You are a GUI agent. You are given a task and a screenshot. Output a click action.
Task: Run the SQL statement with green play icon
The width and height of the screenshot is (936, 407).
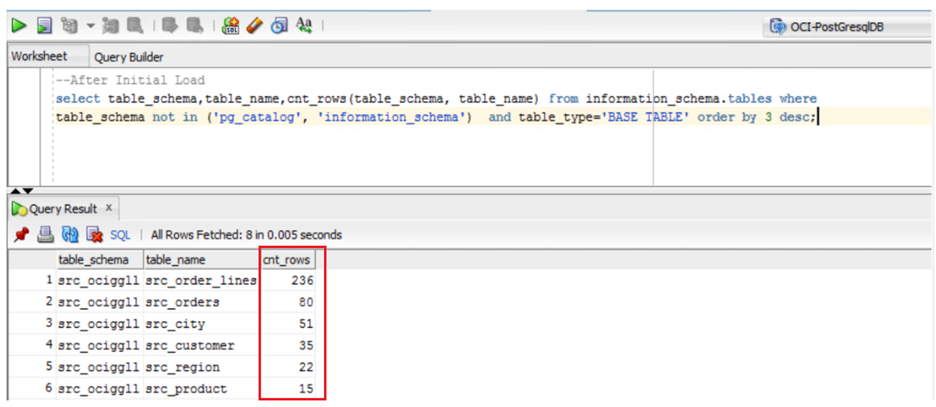tap(20, 26)
